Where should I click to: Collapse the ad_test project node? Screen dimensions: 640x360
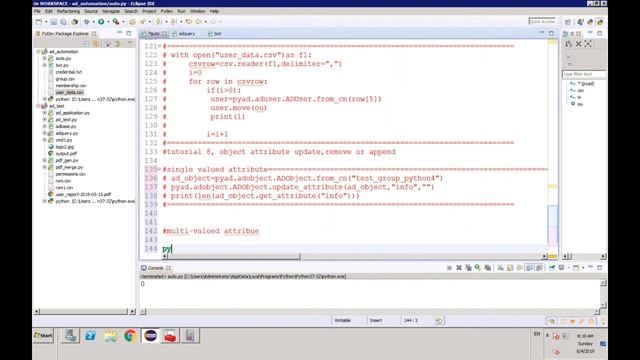38,106
